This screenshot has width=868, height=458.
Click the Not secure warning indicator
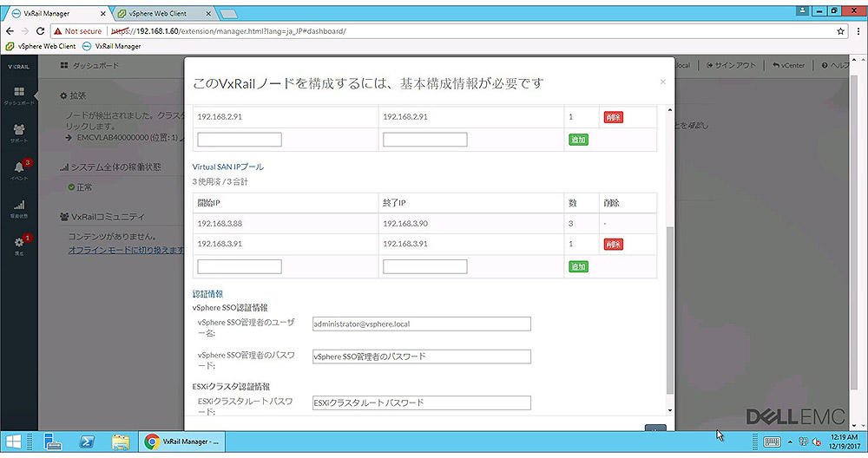tap(77, 31)
